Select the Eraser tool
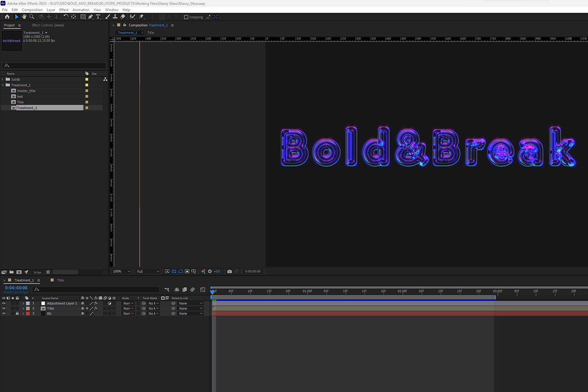Image resolution: width=588 pixels, height=392 pixels. tap(122, 17)
